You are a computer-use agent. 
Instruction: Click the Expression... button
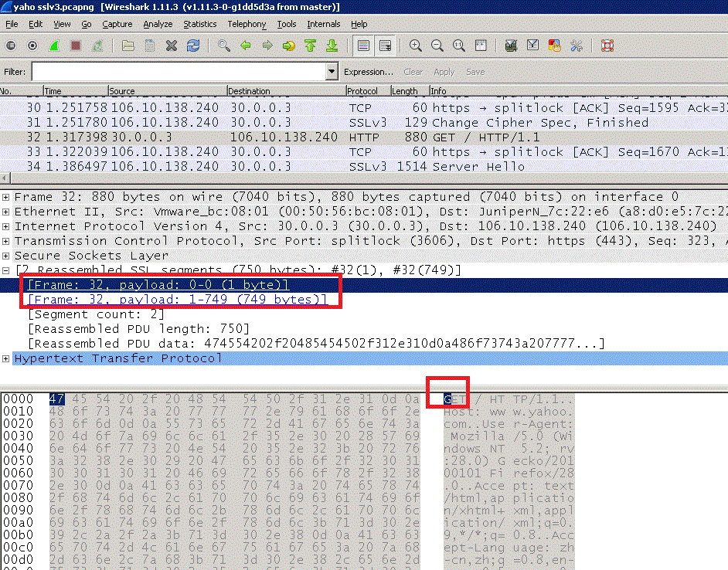(x=368, y=72)
